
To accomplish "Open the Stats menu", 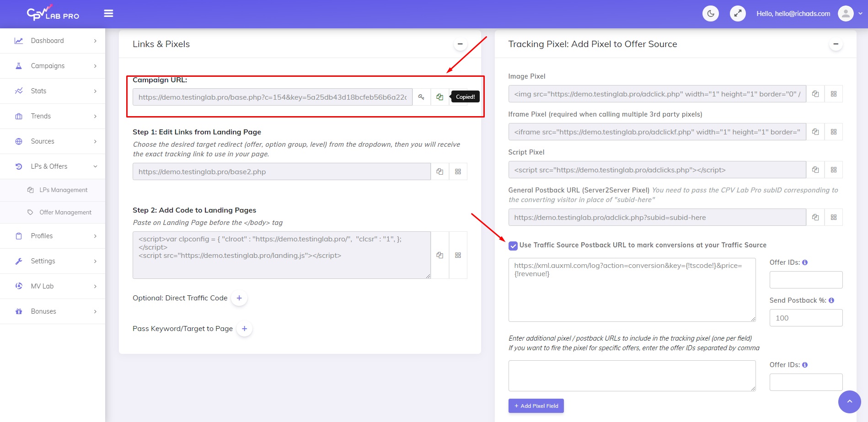I will [53, 91].
